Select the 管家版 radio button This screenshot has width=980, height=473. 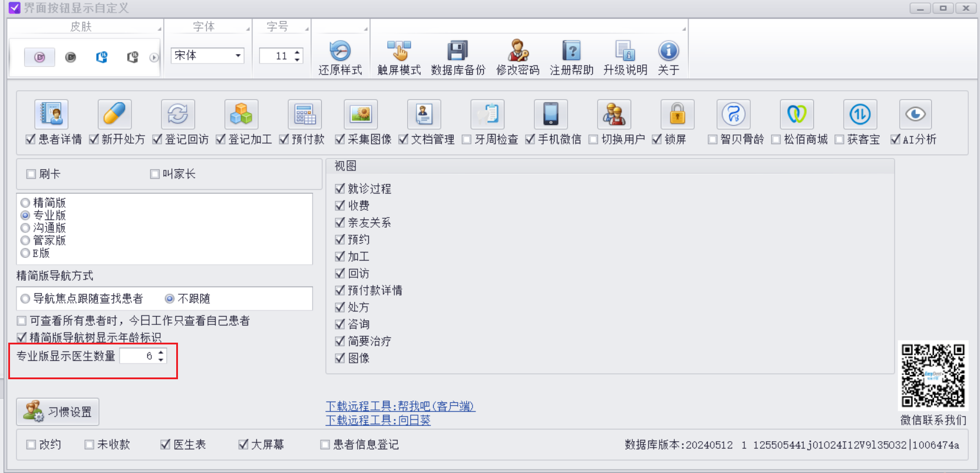[25, 241]
